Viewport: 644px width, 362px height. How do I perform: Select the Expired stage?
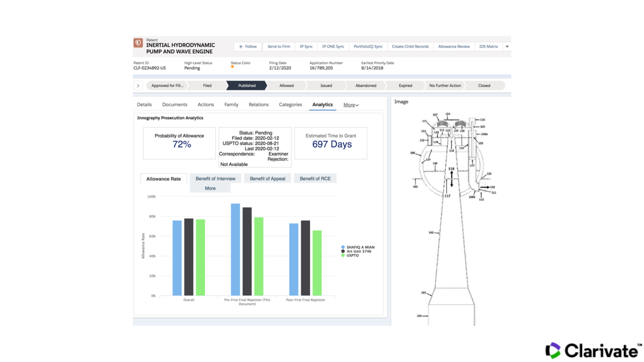[x=405, y=86]
